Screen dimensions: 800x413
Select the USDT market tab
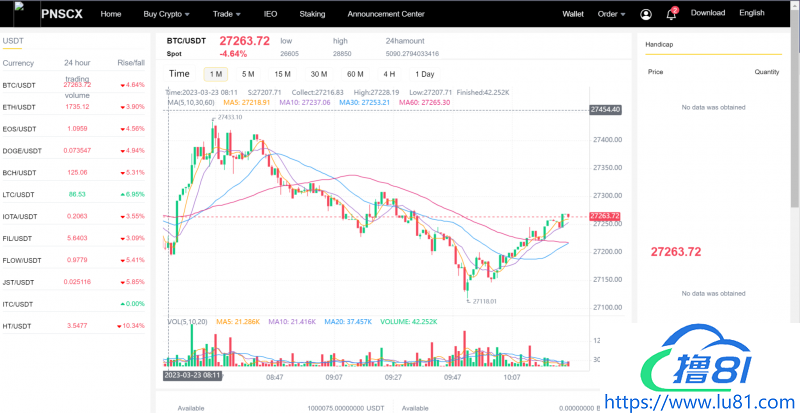pos(14,41)
